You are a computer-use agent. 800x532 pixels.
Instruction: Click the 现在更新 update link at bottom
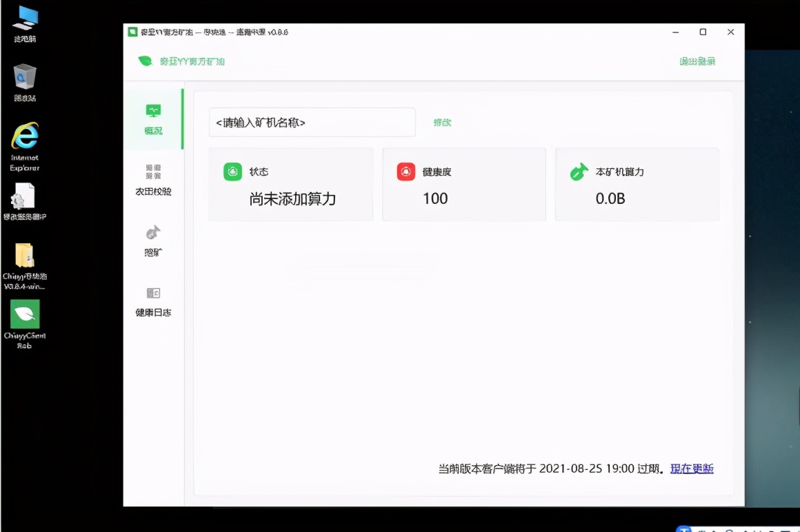692,468
